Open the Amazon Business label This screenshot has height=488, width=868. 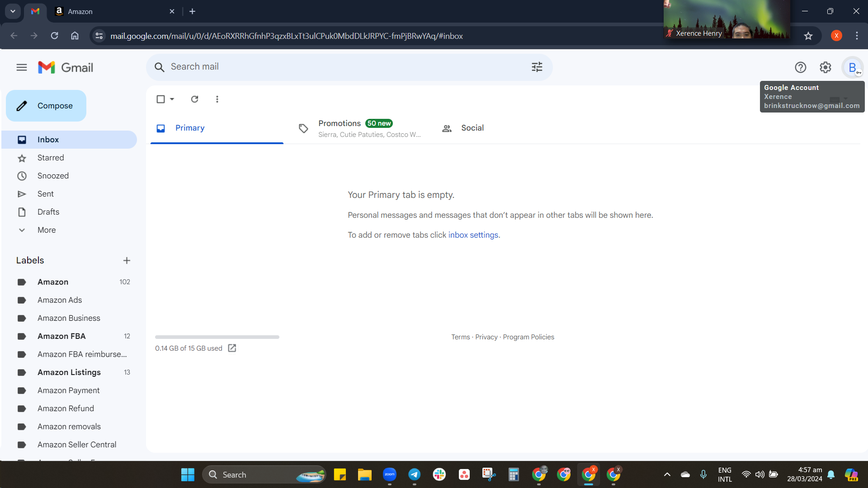click(69, 318)
